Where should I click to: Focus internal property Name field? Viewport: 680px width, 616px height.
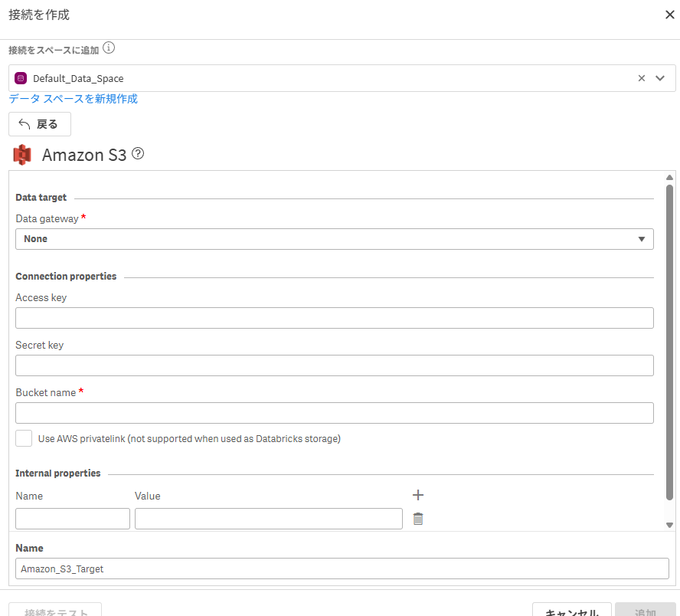click(x=73, y=519)
